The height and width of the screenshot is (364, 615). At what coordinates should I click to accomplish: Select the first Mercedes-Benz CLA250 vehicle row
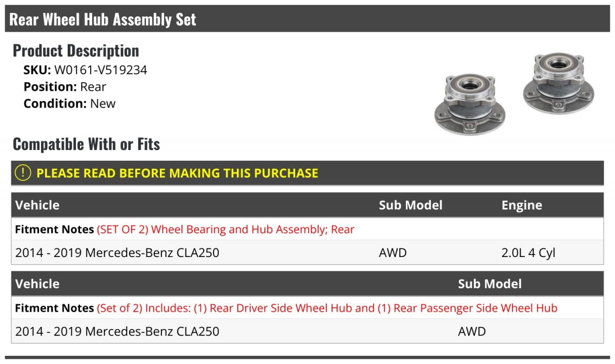(x=117, y=252)
